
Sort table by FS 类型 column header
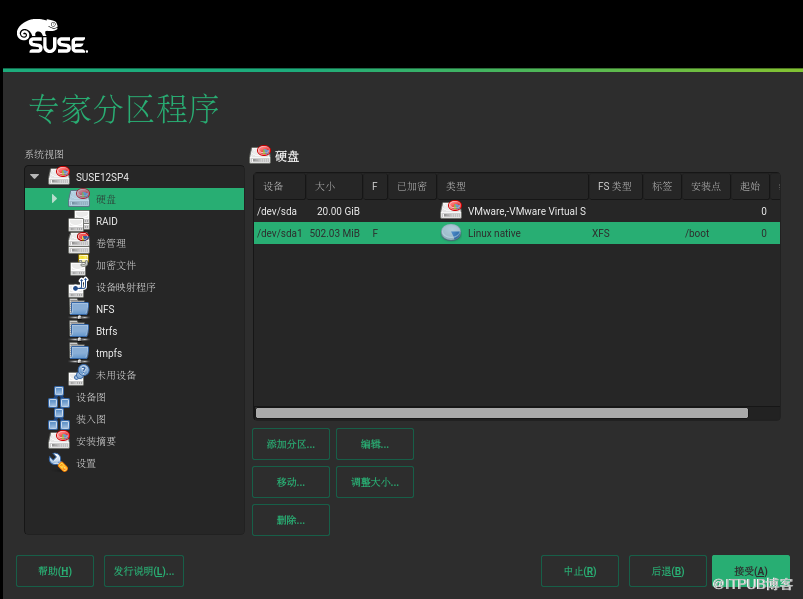click(615, 186)
